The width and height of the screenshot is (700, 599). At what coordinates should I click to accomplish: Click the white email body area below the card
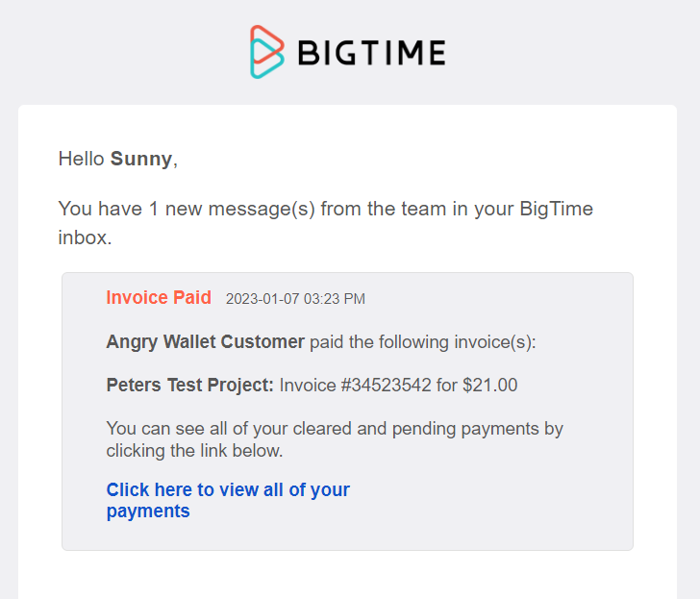pyautogui.click(x=347, y=576)
